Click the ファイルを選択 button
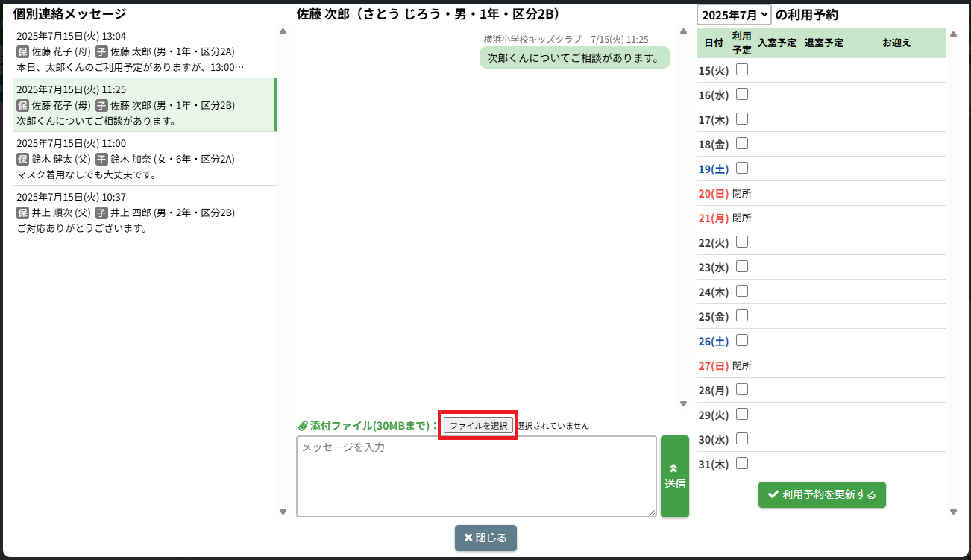 pyautogui.click(x=478, y=426)
